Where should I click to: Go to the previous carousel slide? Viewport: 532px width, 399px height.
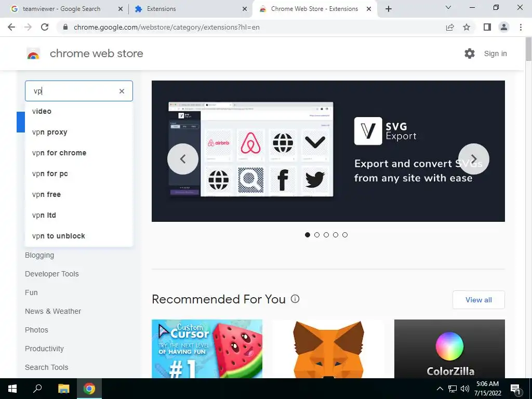(x=183, y=159)
